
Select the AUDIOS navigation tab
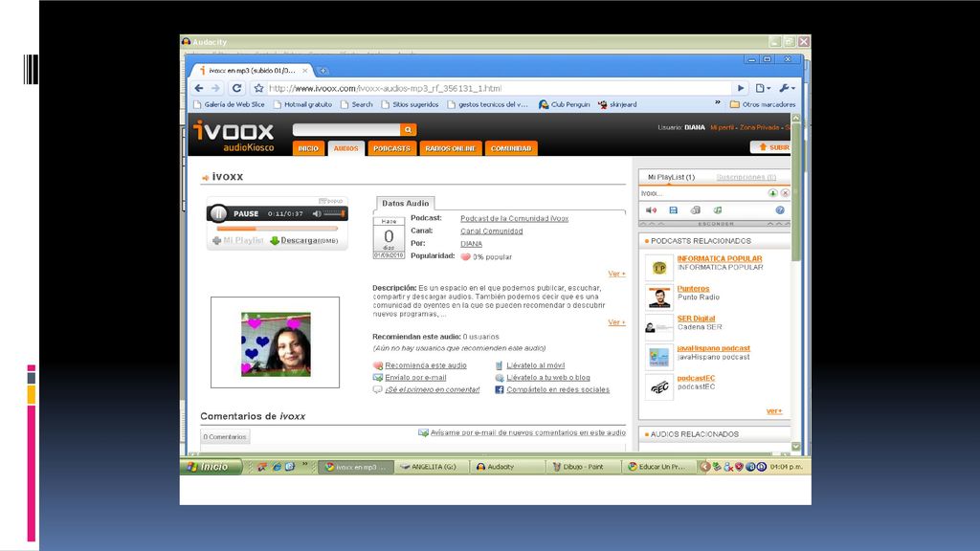[x=345, y=148]
